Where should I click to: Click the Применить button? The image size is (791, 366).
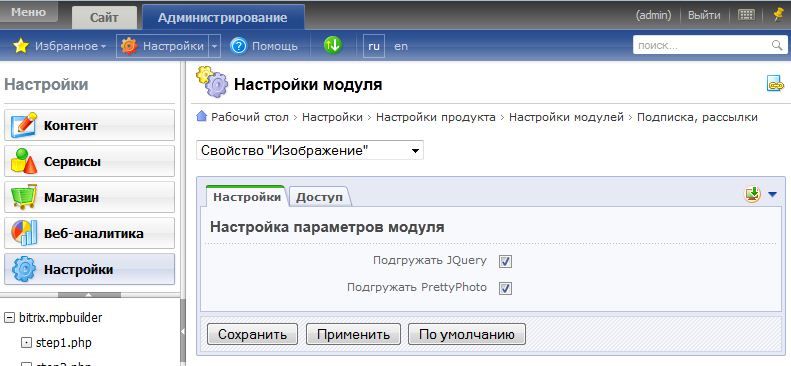tap(353, 334)
